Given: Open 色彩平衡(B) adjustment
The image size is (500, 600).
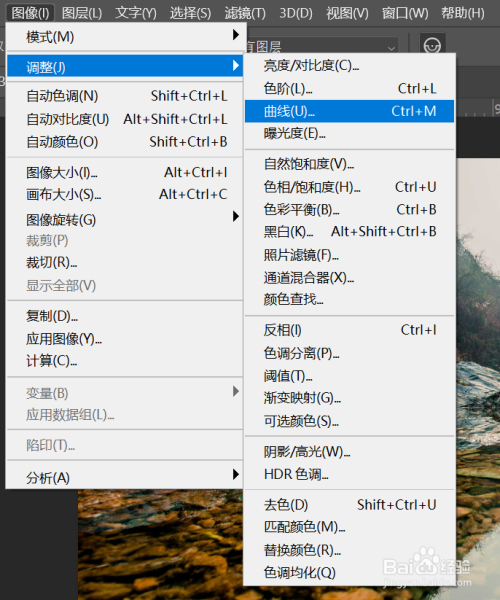Looking at the screenshot, I should (349, 209).
